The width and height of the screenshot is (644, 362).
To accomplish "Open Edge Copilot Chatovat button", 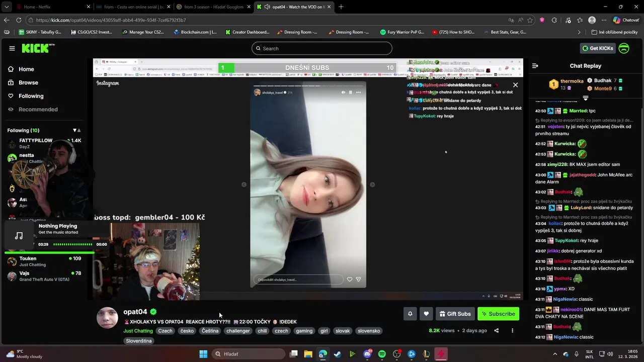I will click(626, 20).
